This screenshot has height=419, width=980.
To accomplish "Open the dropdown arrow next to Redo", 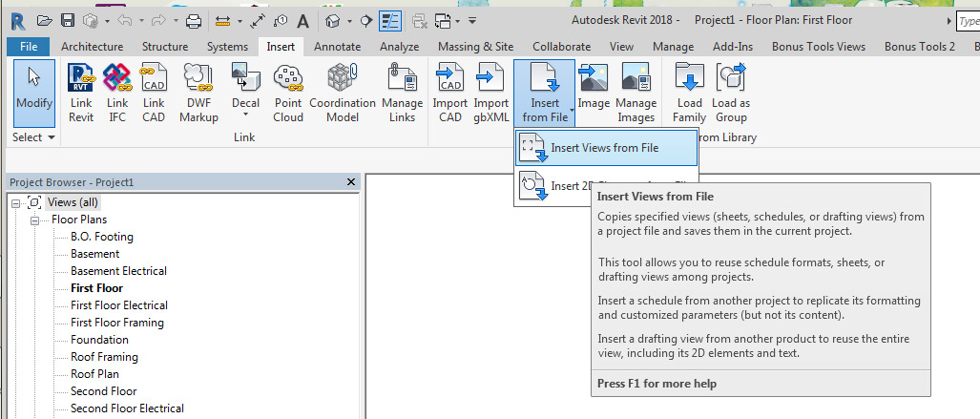I will coord(175,21).
